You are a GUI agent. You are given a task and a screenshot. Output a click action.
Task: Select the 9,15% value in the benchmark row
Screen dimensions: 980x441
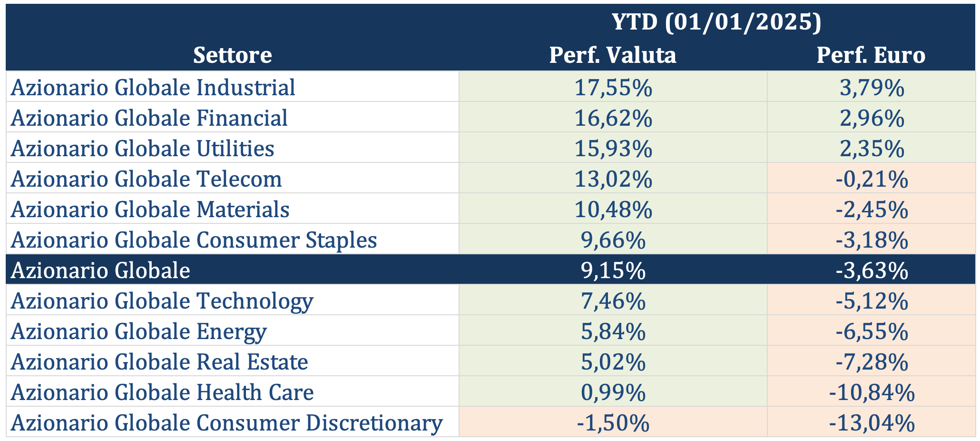pos(613,271)
